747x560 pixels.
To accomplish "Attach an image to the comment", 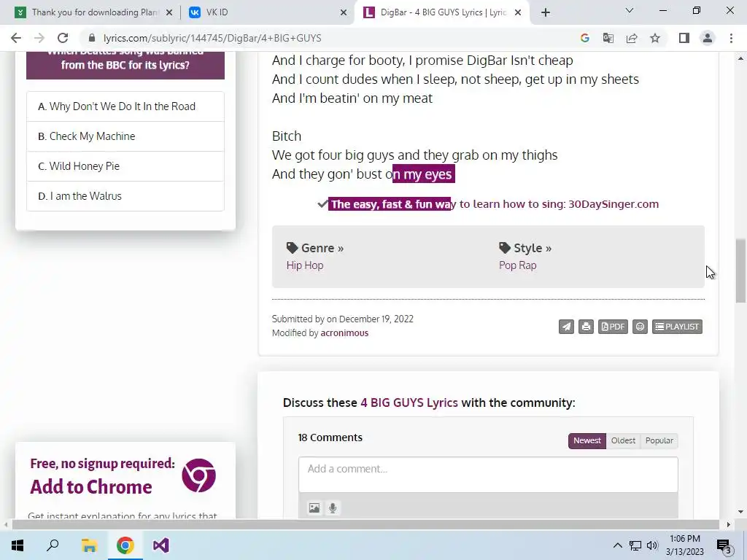I will pyautogui.click(x=314, y=507).
